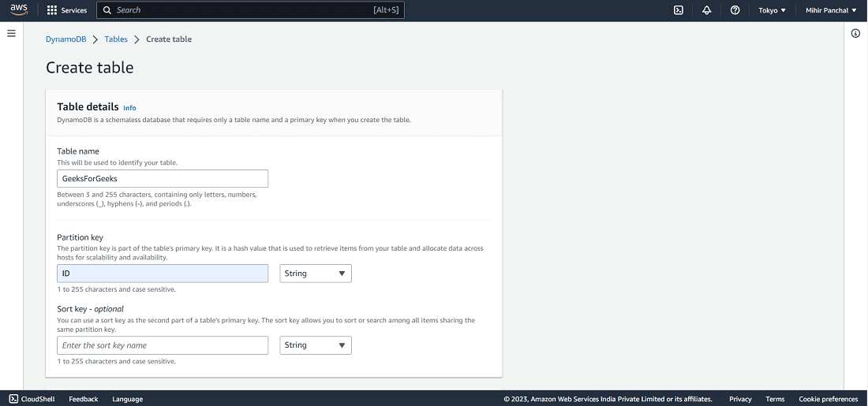Open CloudShell in the footer bar
Screen dimensions: 868x406
(x=32, y=399)
